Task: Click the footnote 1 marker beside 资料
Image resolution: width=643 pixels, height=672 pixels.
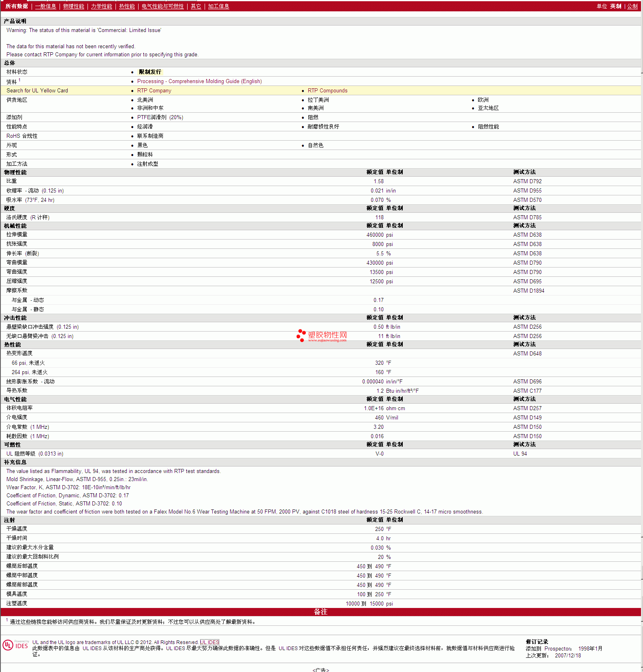Action: (19, 80)
